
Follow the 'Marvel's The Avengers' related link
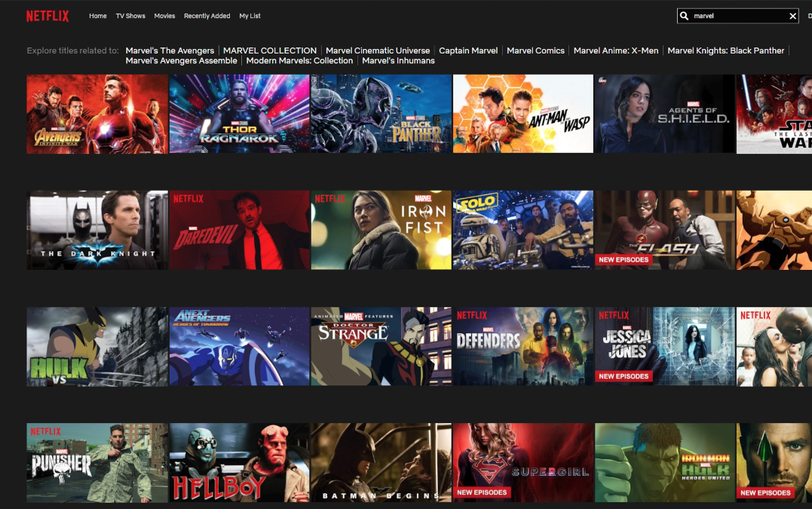[x=170, y=51]
